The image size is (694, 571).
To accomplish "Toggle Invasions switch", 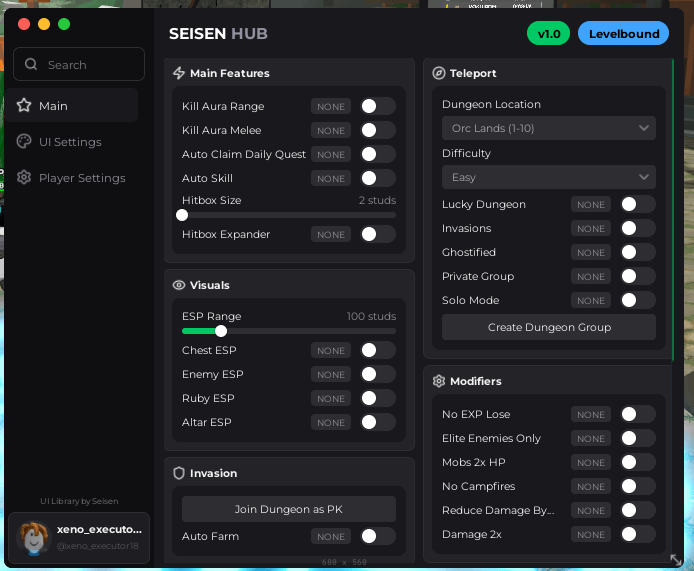I will tap(638, 228).
